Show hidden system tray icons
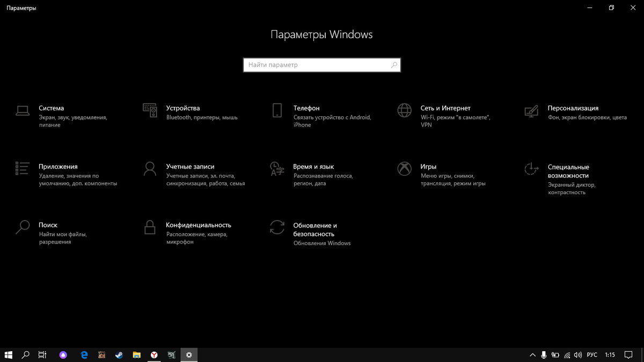The image size is (644, 362). pyautogui.click(x=532, y=354)
